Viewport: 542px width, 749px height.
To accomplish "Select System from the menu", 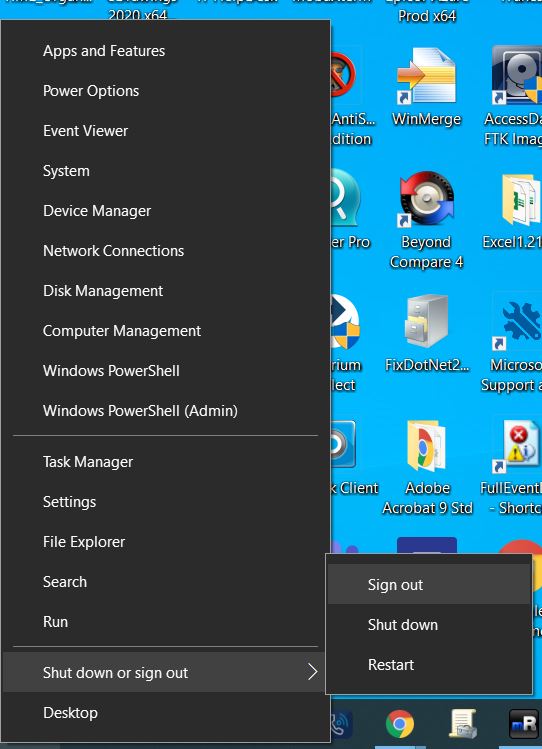I will pyautogui.click(x=165, y=171).
